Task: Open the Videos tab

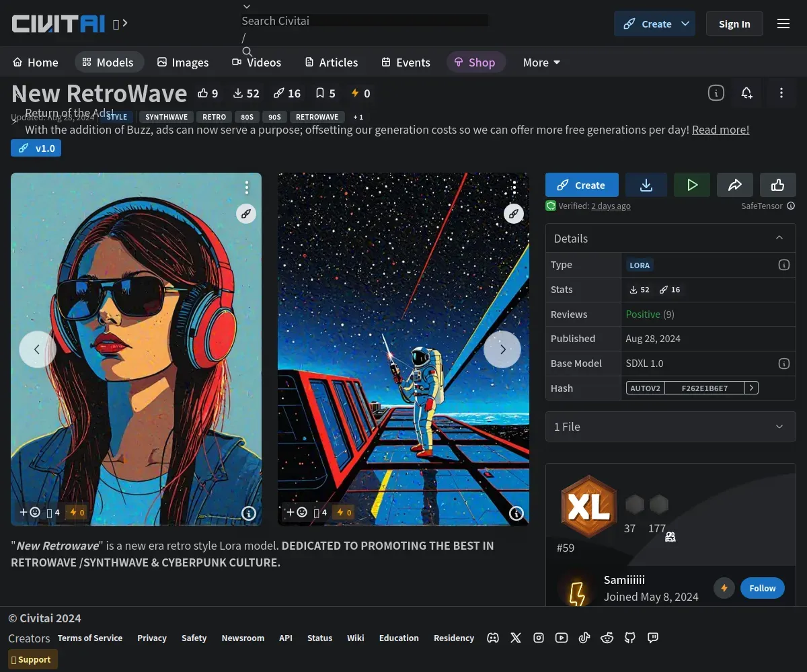Action: click(257, 62)
